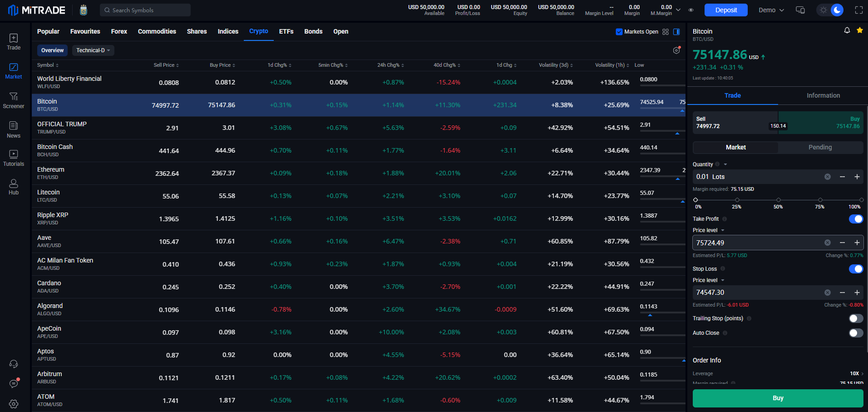Click the notification bell for Bitcoin alerts
This screenshot has width=868, height=412.
pos(846,30)
